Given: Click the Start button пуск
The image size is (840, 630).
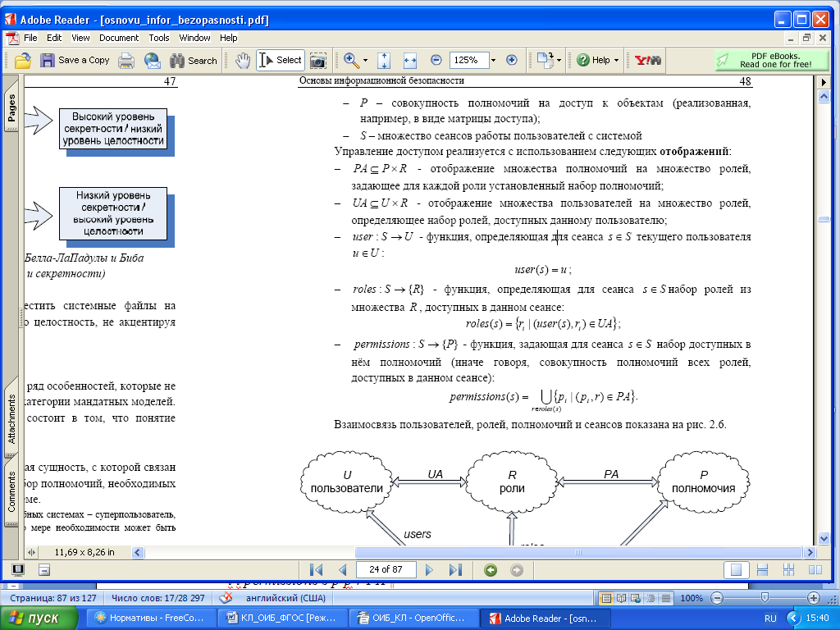Looking at the screenshot, I should click(38, 619).
